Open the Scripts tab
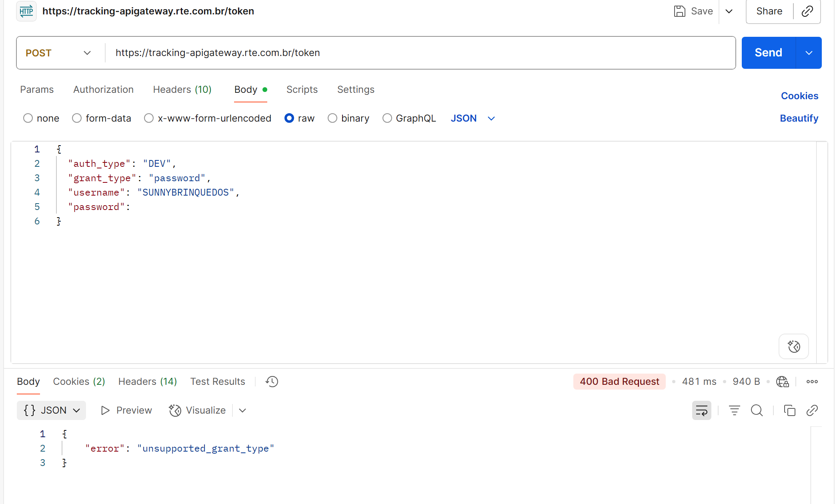The width and height of the screenshot is (837, 504). pos(302,90)
